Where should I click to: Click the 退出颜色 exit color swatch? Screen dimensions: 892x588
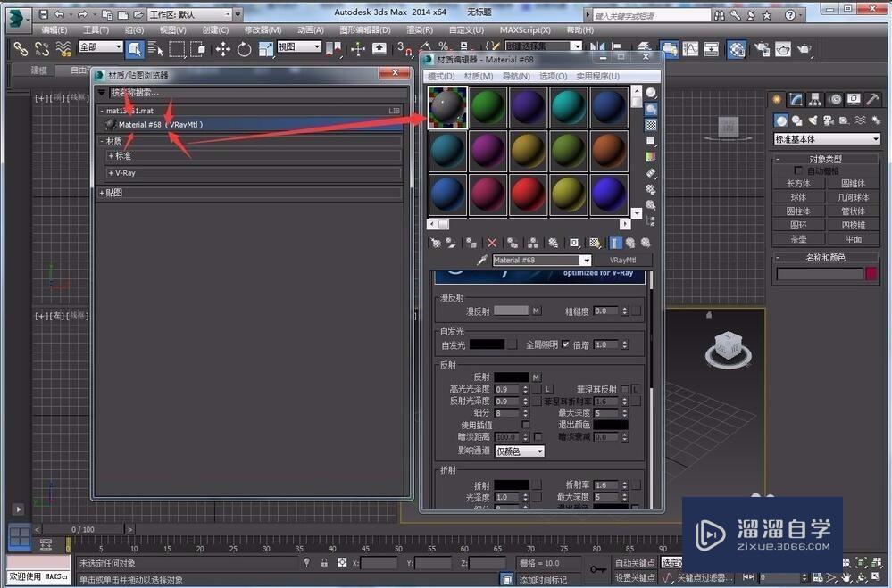coord(611,425)
